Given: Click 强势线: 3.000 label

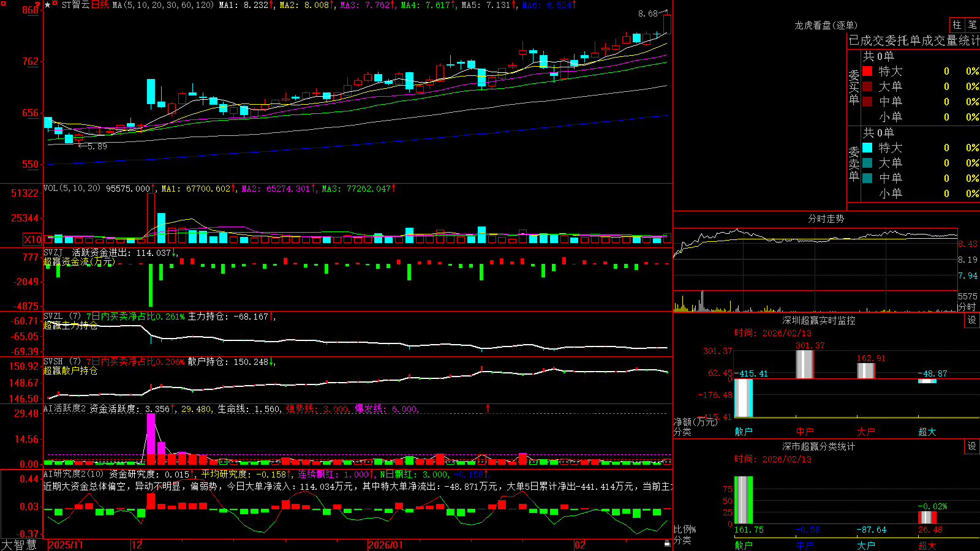Looking at the screenshot, I should 317,408.
